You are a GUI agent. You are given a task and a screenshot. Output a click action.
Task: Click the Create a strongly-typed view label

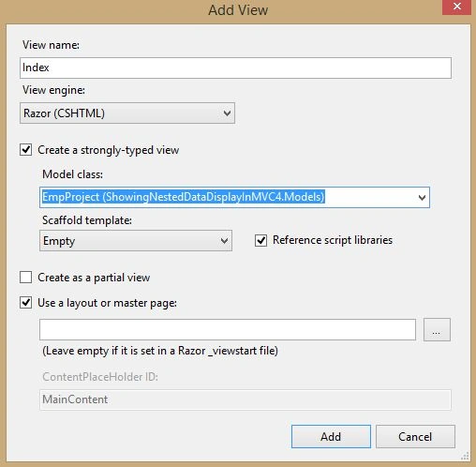(x=108, y=150)
